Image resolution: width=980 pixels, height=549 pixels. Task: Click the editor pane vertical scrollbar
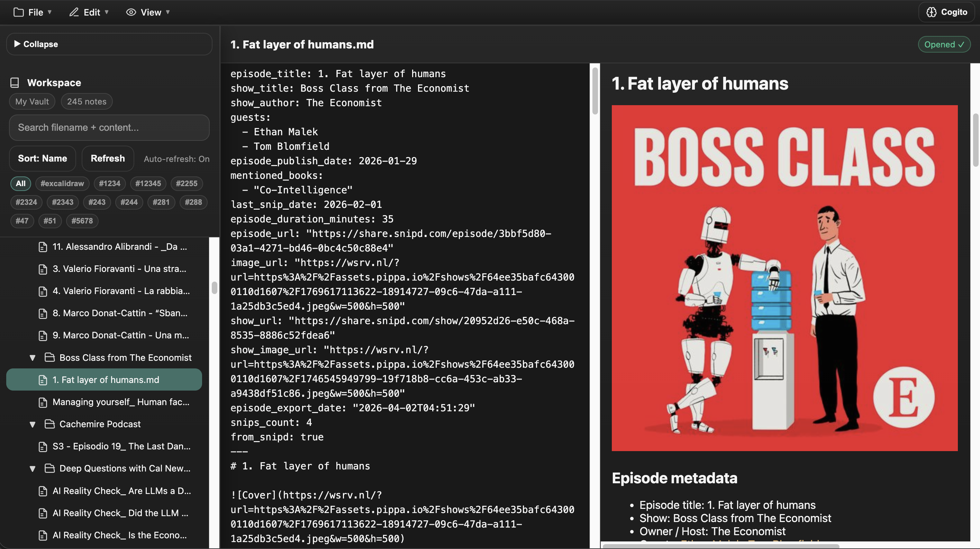coord(595,91)
